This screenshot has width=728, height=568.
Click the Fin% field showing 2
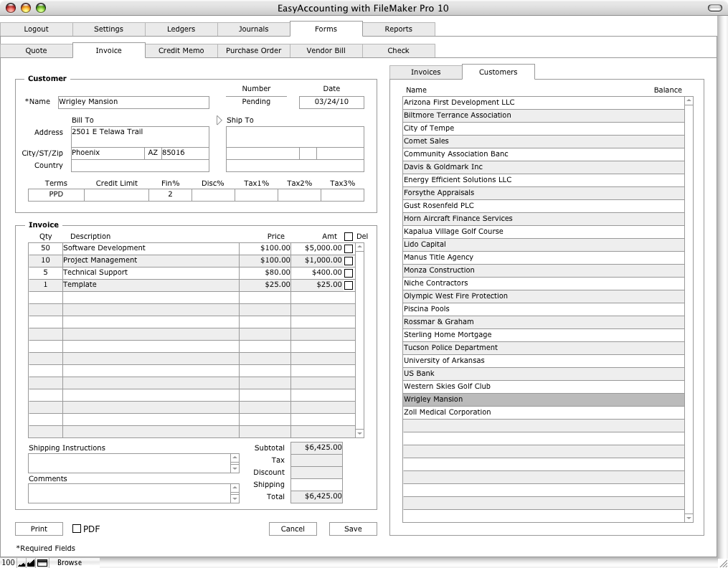pos(171,195)
